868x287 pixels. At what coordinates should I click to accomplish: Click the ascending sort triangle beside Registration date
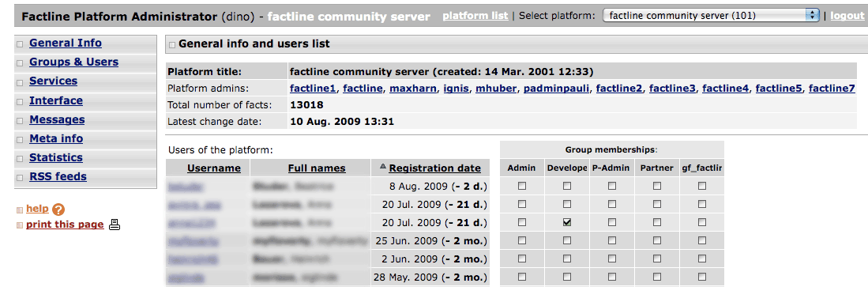(382, 168)
